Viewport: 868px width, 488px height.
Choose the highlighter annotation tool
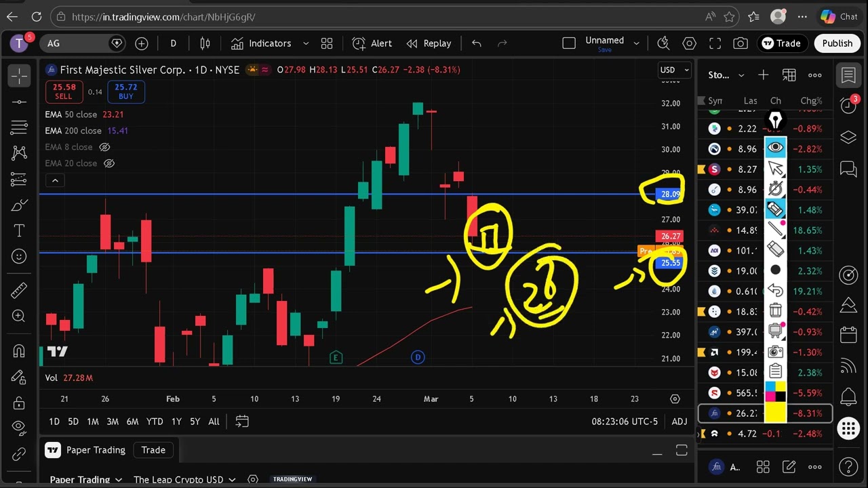click(775, 209)
